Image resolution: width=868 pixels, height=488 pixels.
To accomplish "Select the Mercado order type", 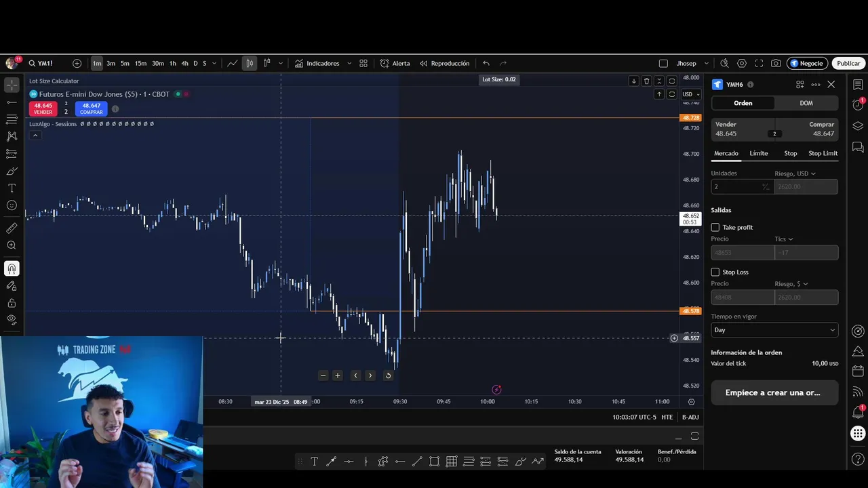I will pos(726,153).
